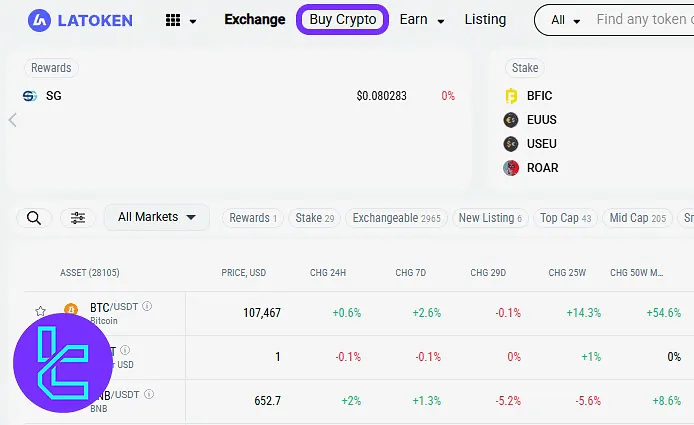Viewport: 694px width, 425px height.
Task: Focus the Find any token search field
Action: (645, 19)
